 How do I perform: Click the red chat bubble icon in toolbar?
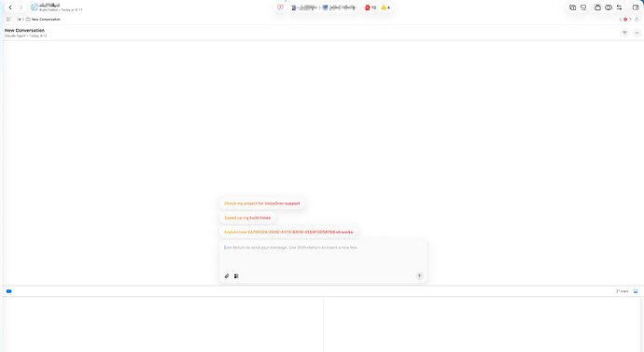[280, 7]
